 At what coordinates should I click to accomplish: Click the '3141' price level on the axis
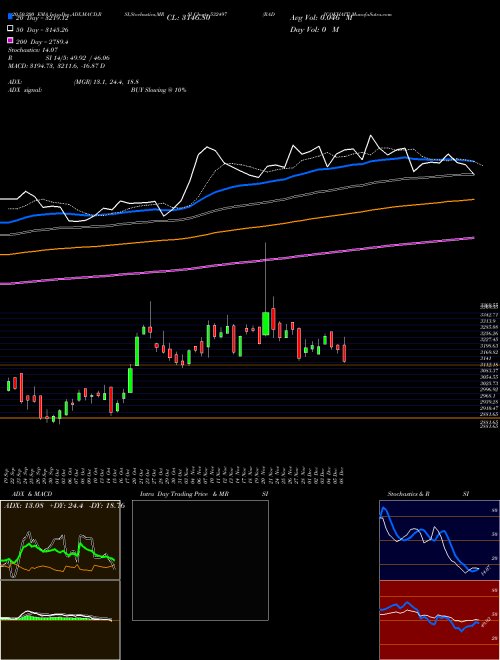pyautogui.click(x=485, y=358)
